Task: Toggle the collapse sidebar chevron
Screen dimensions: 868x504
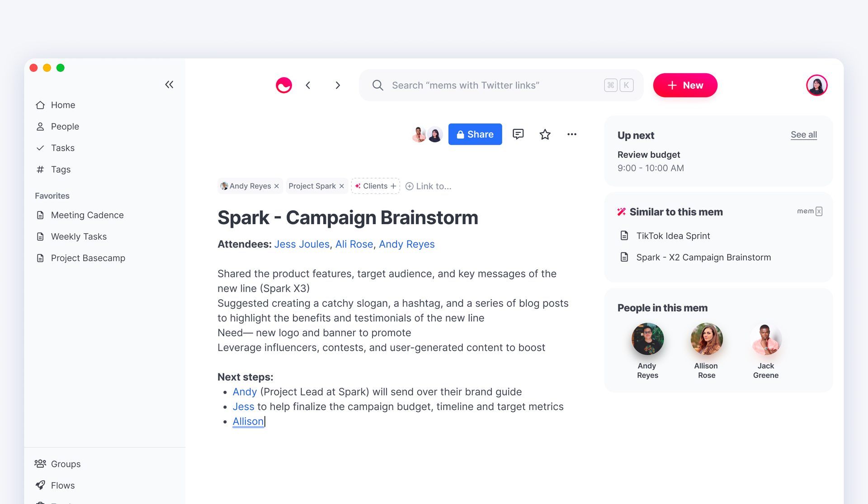Action: tap(169, 84)
